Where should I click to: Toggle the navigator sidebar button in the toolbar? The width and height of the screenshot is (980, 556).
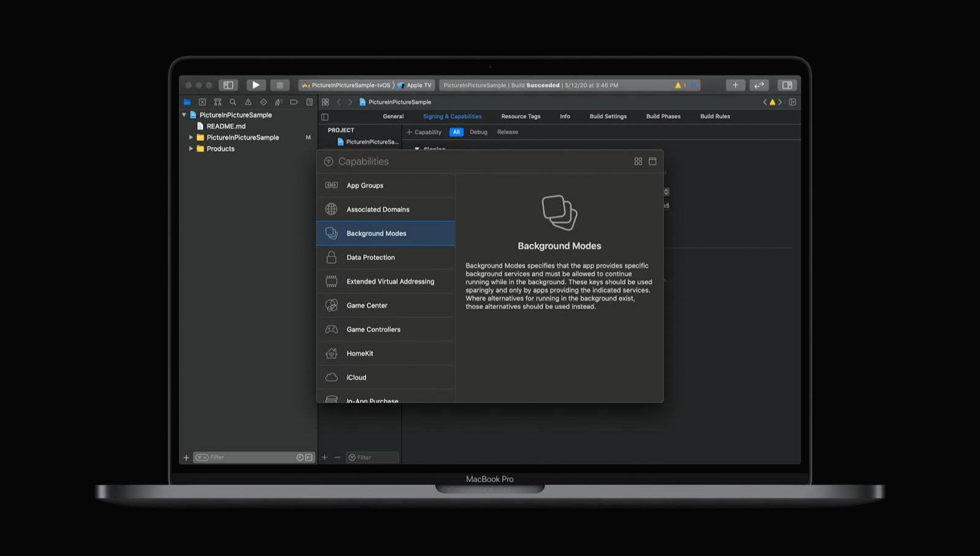(x=228, y=85)
